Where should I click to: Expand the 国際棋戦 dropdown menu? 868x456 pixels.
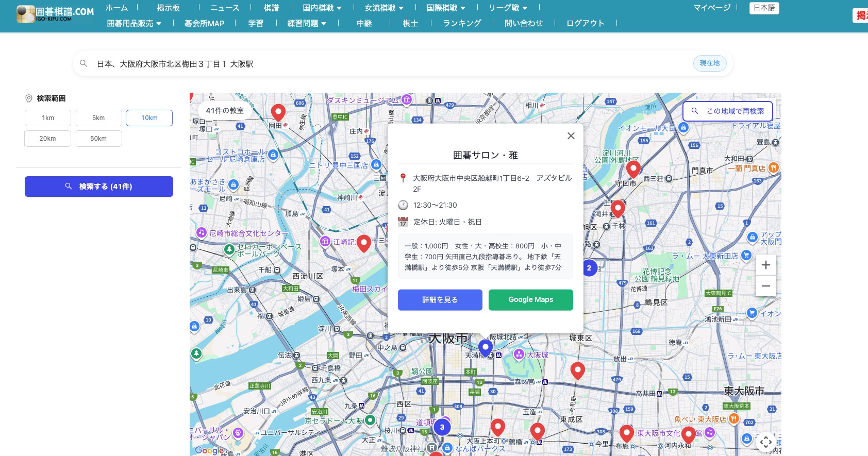[446, 8]
